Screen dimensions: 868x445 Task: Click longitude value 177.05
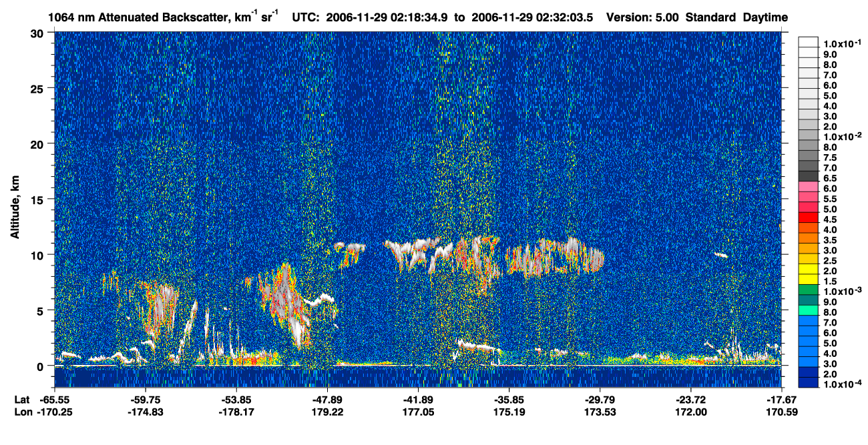(x=418, y=412)
